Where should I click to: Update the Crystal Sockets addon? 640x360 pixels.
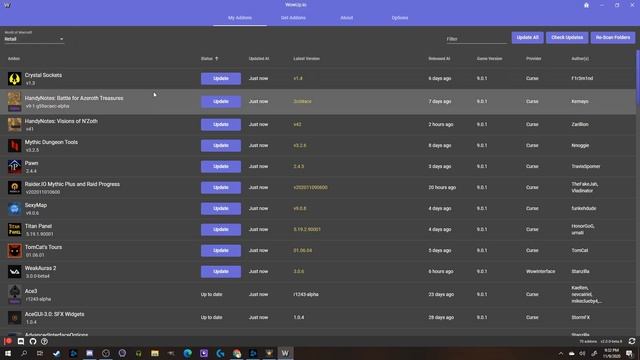tap(220, 78)
